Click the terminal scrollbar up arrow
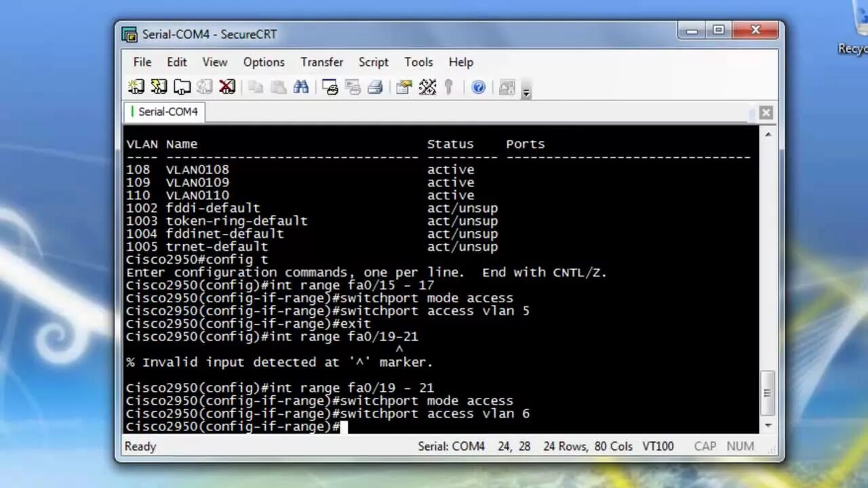 768,135
